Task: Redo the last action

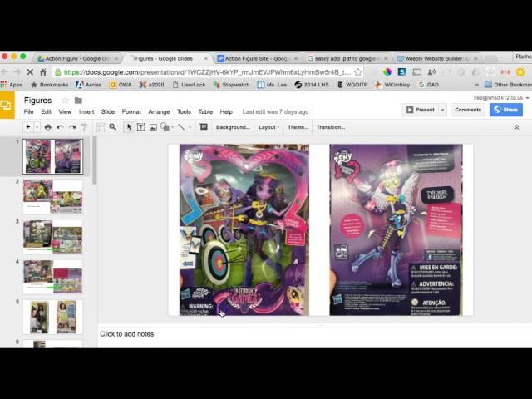Action: click(72, 127)
